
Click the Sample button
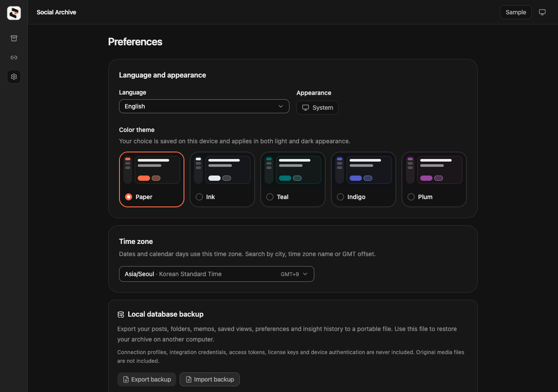click(516, 12)
